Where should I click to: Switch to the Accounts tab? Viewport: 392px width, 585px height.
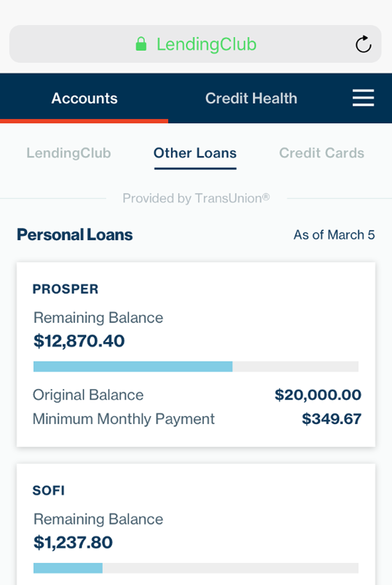(84, 98)
